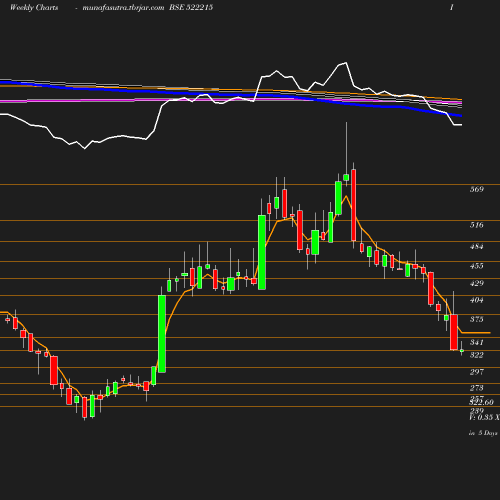Click the tallest green candle near 516
This screenshot has width=500, height=500.
[x=262, y=252]
